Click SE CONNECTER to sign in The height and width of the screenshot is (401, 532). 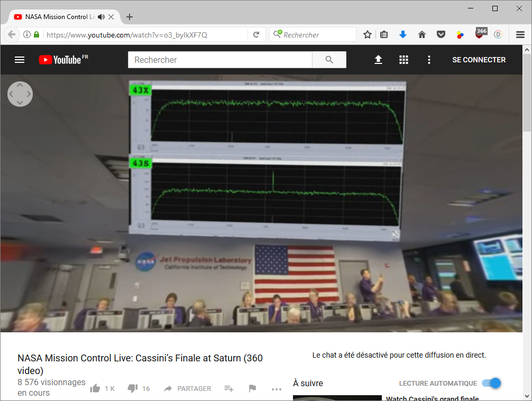click(x=479, y=60)
